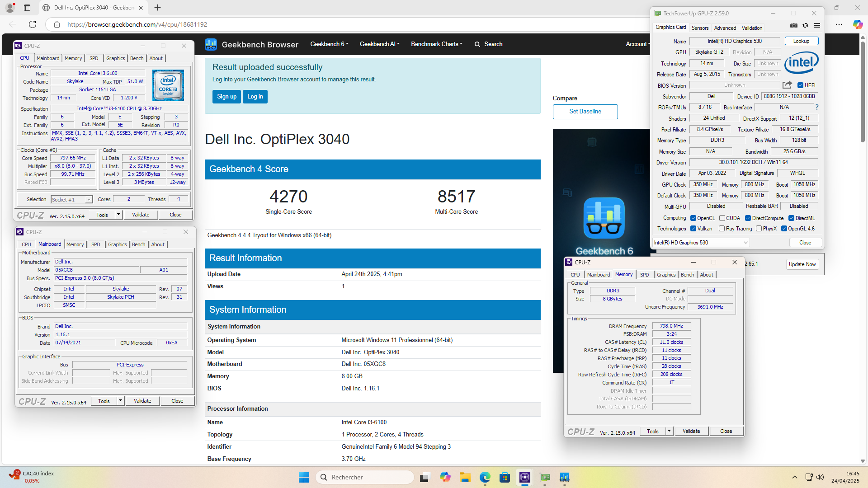Screen dimensions: 868x488
Task: Open the Account dropdown in Geekbench navbar
Action: click(637, 44)
